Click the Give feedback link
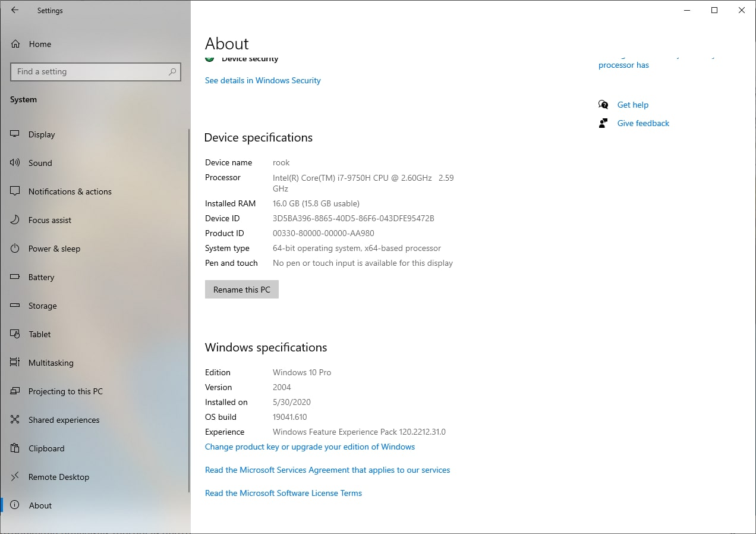This screenshot has height=534, width=756. tap(643, 123)
